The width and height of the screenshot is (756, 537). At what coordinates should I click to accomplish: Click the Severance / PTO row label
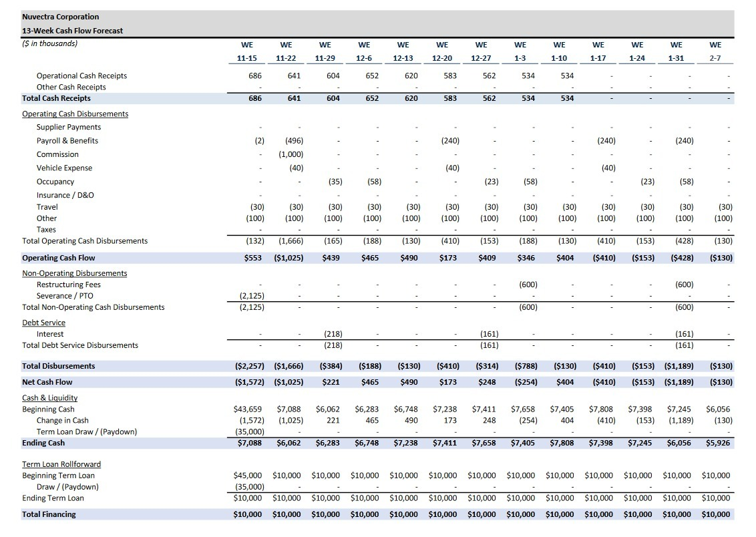[63, 296]
